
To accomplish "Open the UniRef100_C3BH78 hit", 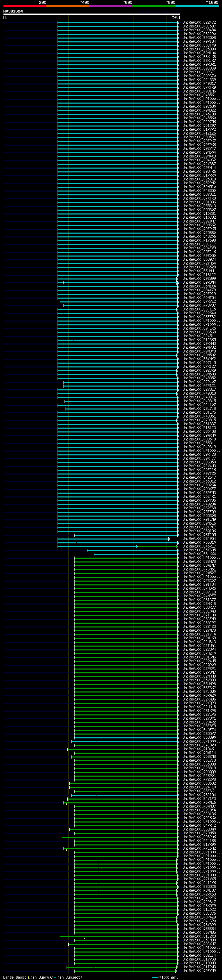I will click(199, 562).
